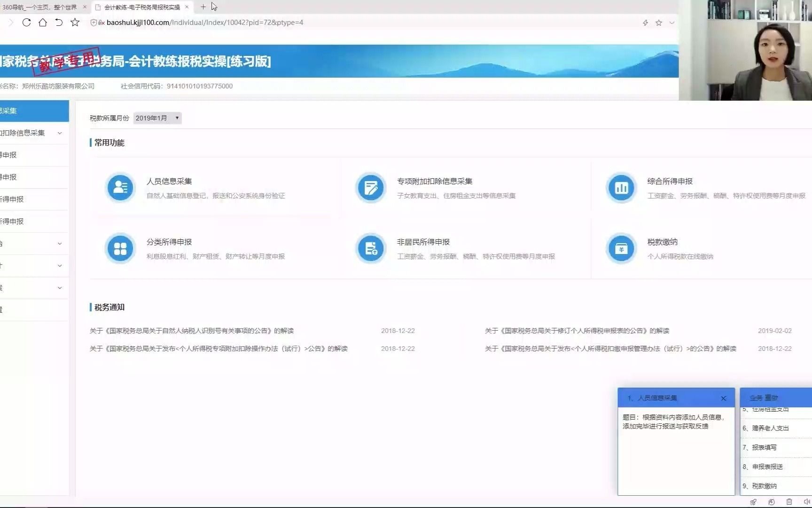Viewport: 812px width, 508px height.
Task: Click the 专项附加扣除信息采集 title text
Action: [435, 182]
